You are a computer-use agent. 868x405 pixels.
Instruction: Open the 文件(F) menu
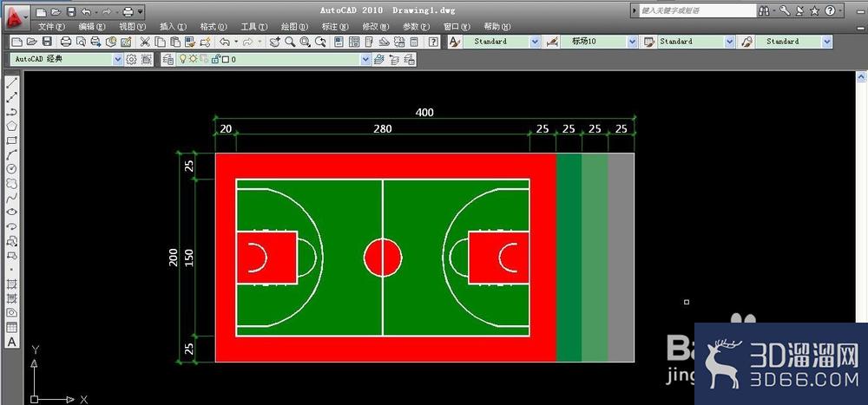point(51,27)
